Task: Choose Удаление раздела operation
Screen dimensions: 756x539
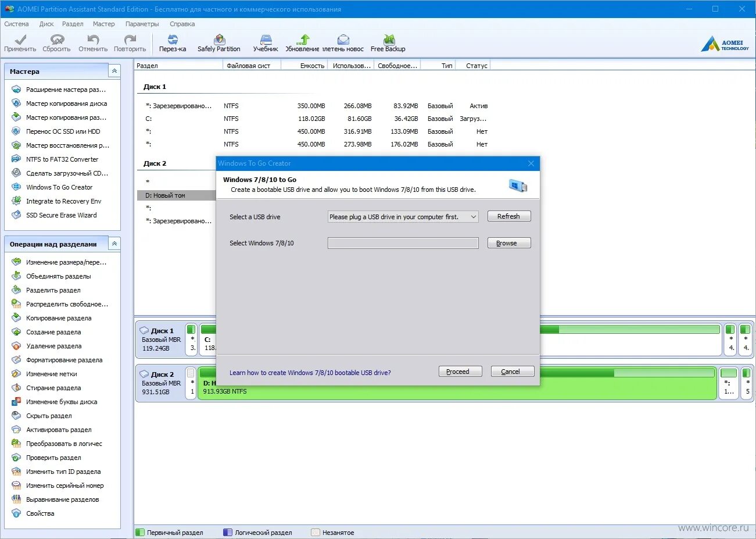Action: [53, 346]
